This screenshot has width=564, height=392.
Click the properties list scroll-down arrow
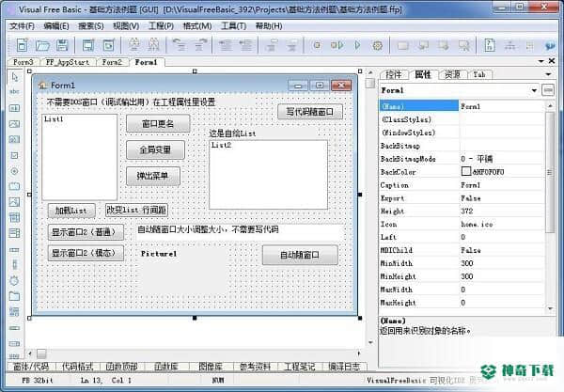[550, 308]
